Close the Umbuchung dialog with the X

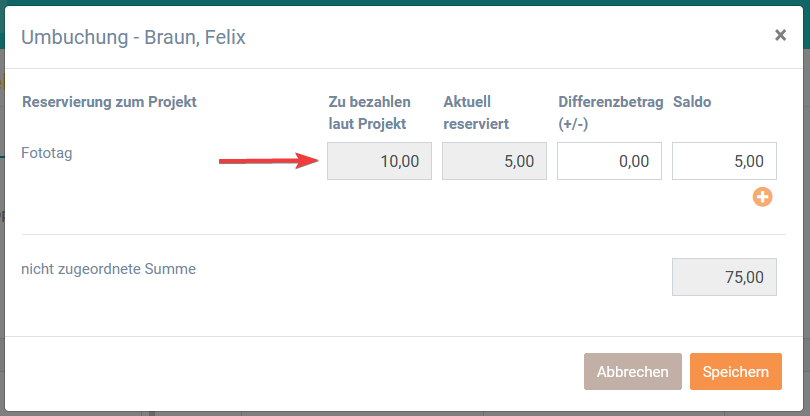click(780, 35)
